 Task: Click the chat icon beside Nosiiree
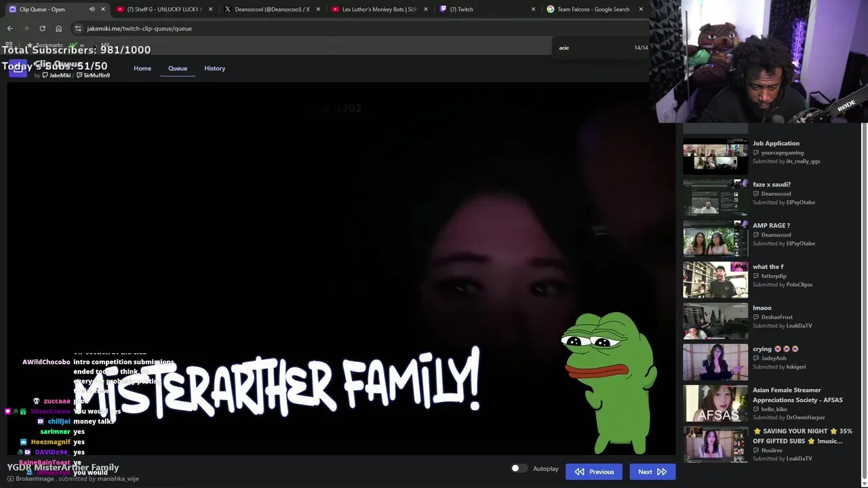click(x=756, y=451)
